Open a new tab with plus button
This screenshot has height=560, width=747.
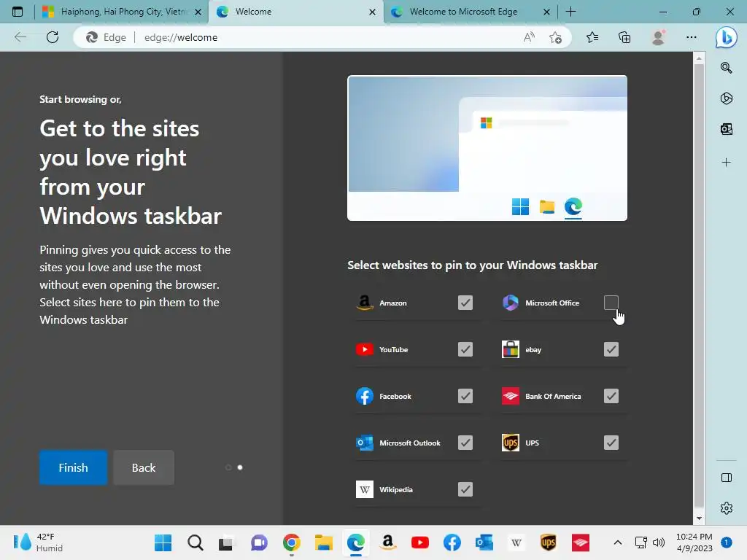[570, 12]
